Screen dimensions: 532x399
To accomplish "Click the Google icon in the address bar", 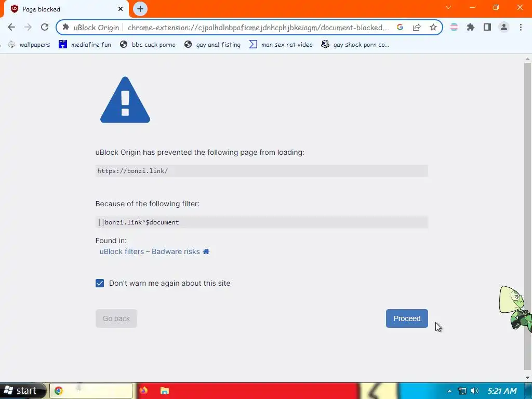I will click(400, 28).
